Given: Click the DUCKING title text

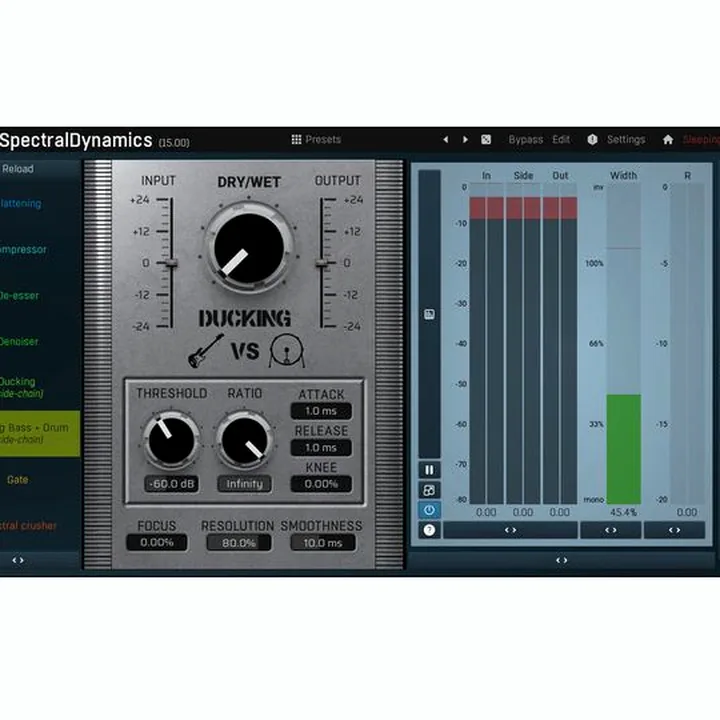Looking at the screenshot, I should point(245,318).
